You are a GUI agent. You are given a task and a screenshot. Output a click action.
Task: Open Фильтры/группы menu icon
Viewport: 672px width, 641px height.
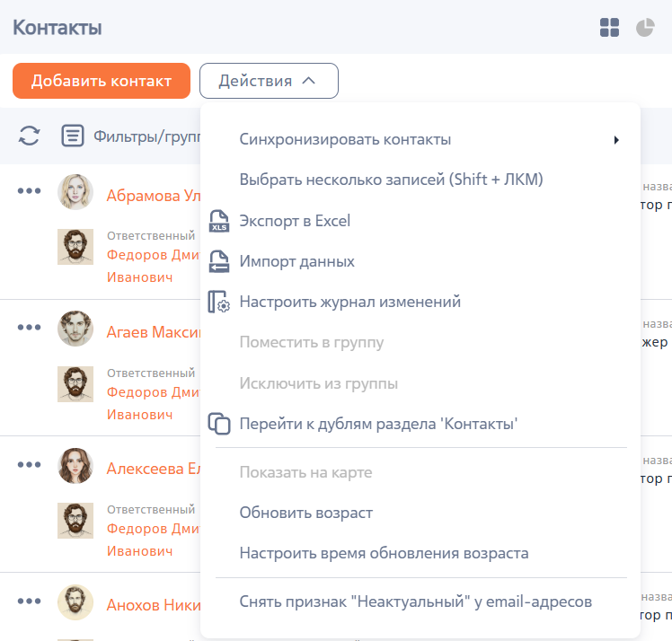[73, 136]
